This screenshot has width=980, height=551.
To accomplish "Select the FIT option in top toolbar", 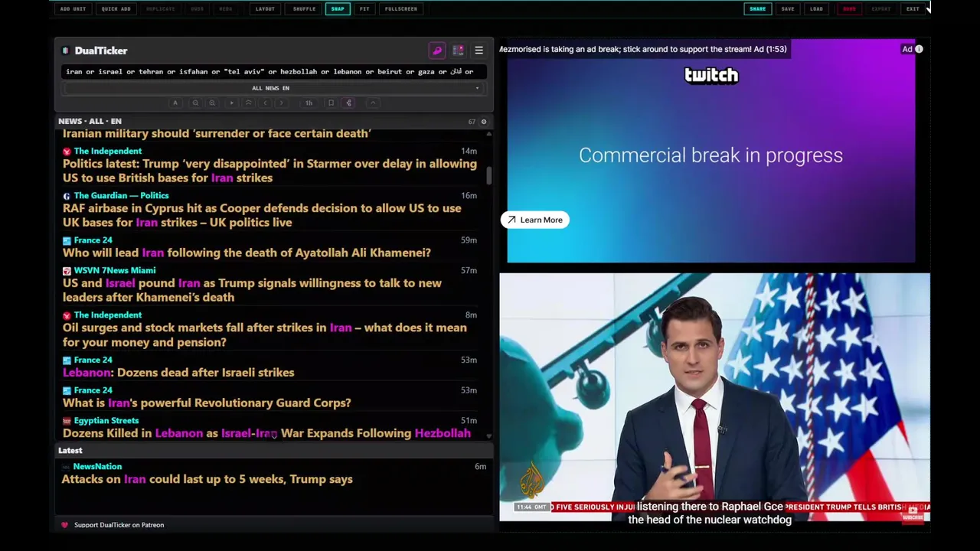I will pos(364,8).
